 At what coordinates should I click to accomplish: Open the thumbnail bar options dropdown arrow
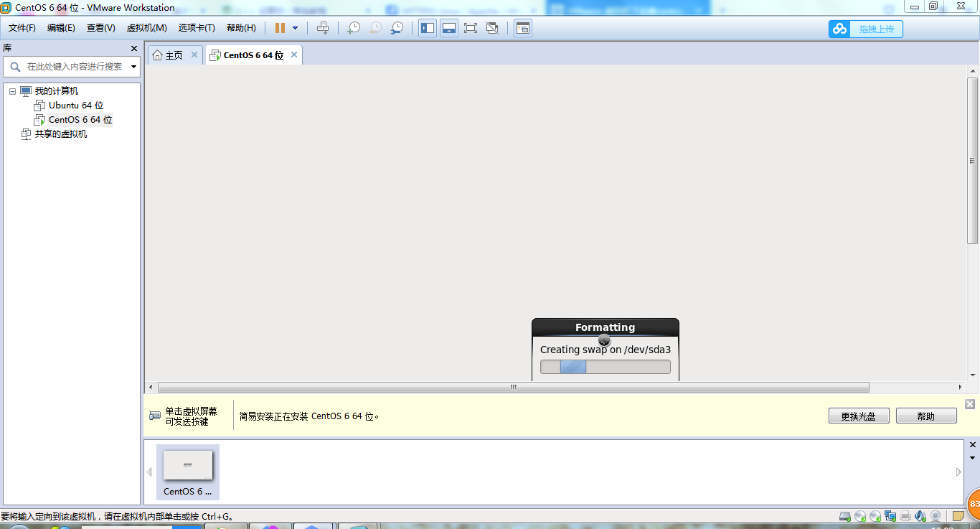tap(973, 458)
